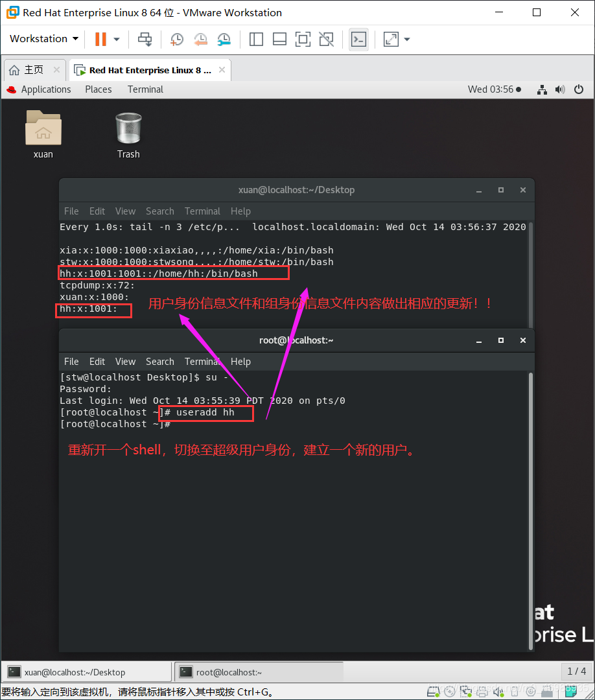The width and height of the screenshot is (595, 700).
Task: Select the Trash icon on desktop
Action: 128,135
